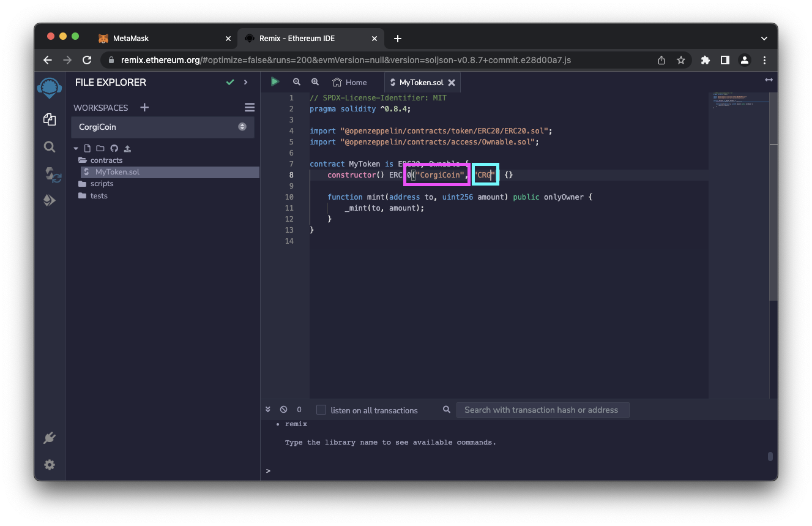Bookmark this page with star icon
Screen dimensions: 812x526
(x=680, y=60)
